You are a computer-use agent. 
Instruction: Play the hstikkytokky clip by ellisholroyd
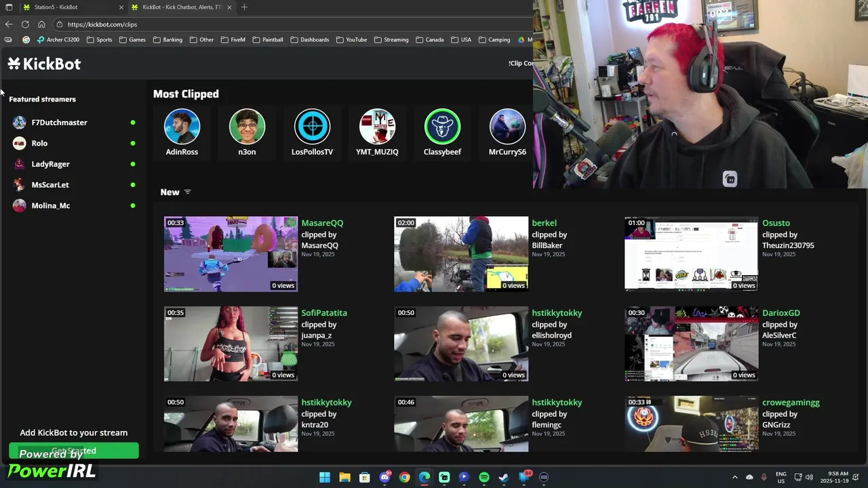click(461, 344)
